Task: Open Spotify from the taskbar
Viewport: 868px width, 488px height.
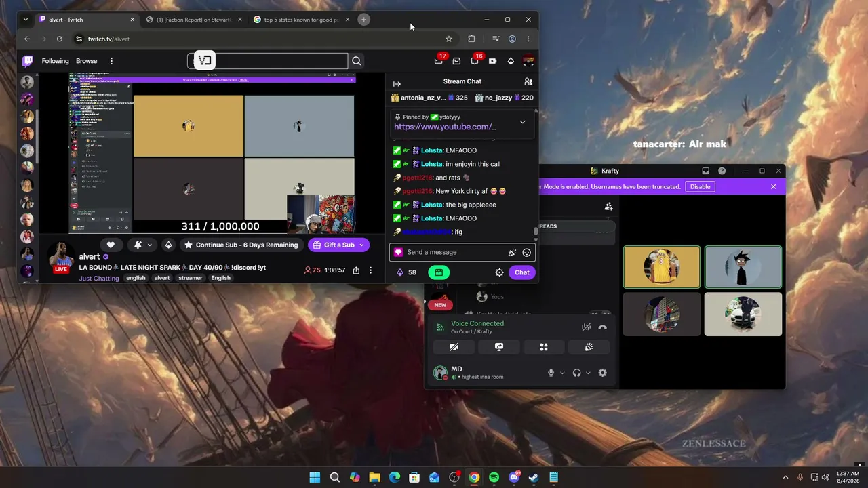Action: click(494, 477)
